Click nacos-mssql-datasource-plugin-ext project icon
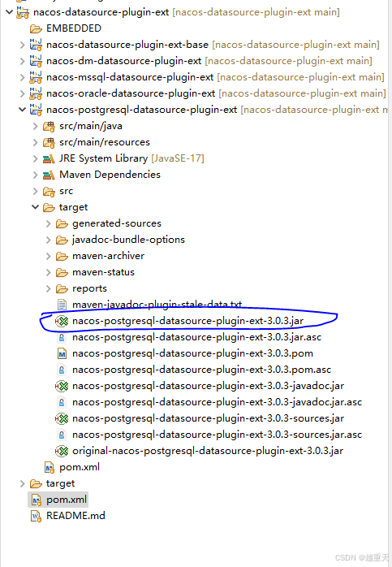The height and width of the screenshot is (567, 392). point(36,77)
